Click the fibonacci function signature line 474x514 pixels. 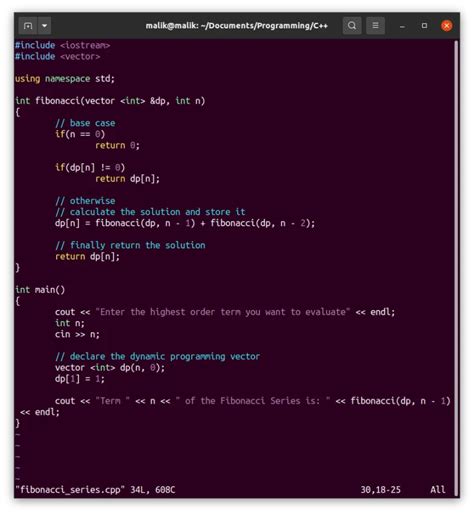(x=110, y=101)
